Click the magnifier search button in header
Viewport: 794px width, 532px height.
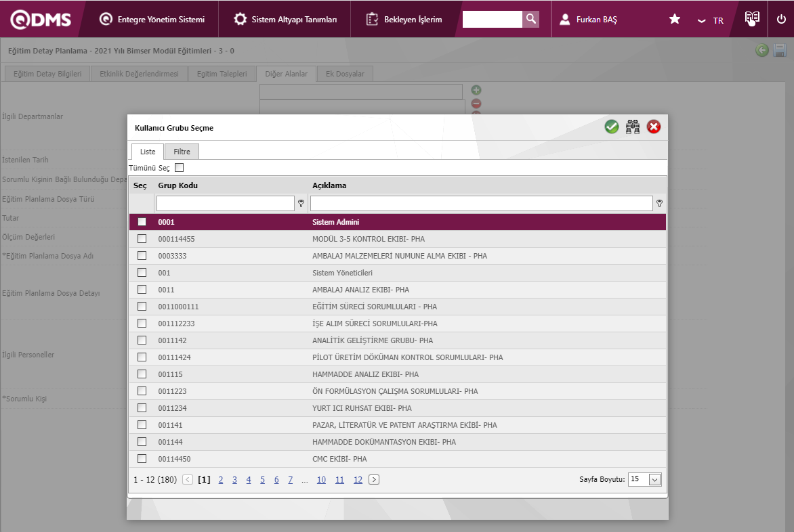(x=531, y=19)
